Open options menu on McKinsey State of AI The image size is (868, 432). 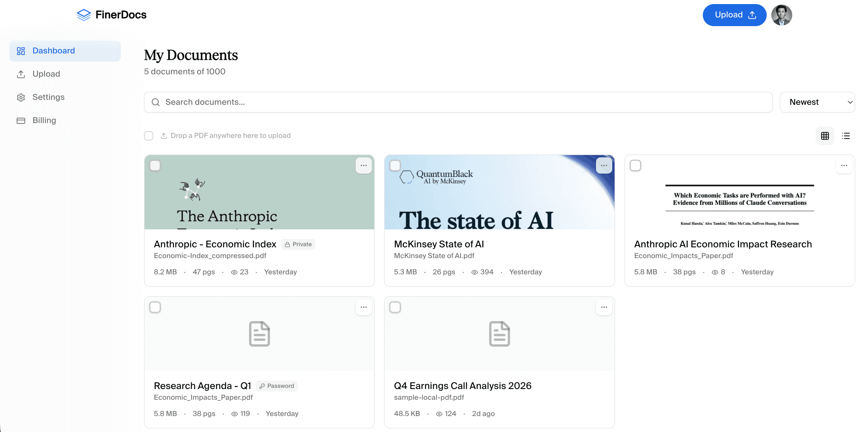coord(604,165)
